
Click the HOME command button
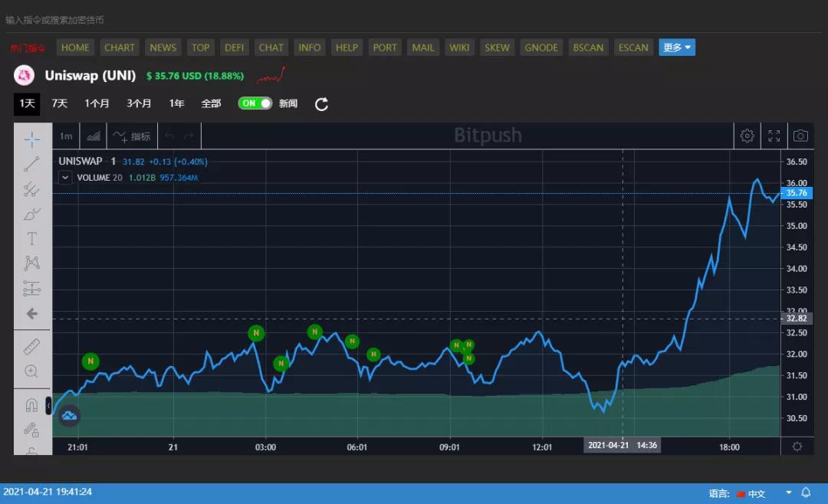pos(75,47)
